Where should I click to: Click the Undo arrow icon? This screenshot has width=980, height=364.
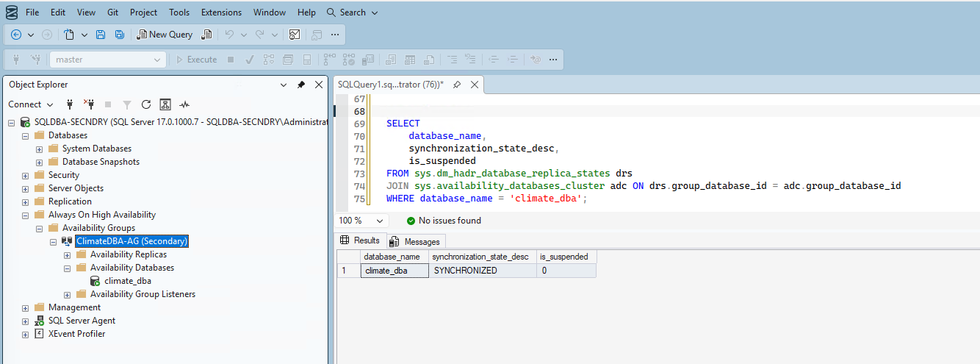[x=229, y=34]
